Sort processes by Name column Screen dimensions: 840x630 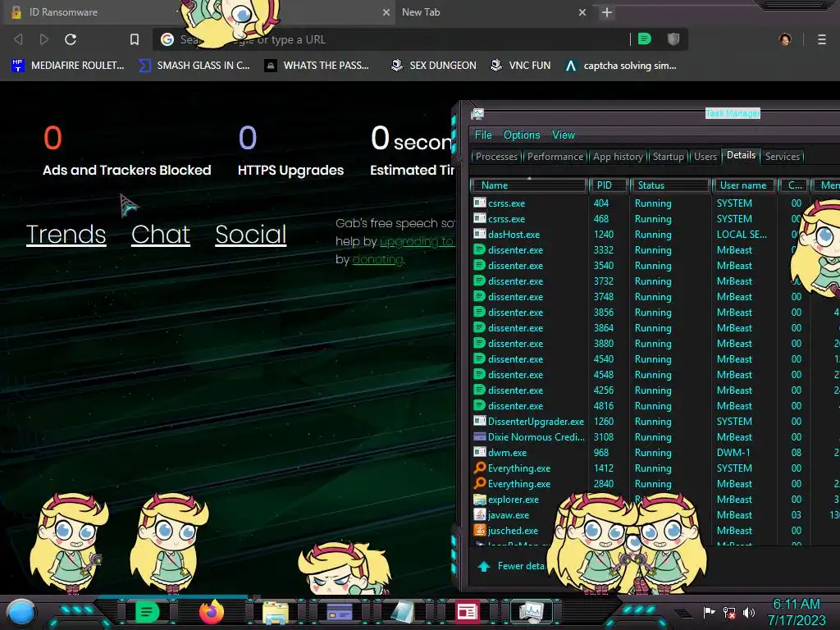tap(528, 185)
